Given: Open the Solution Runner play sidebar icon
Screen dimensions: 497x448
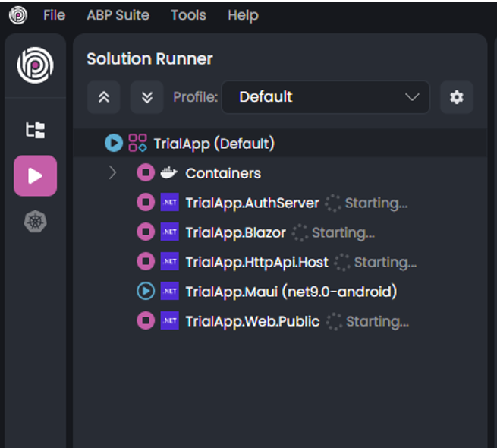Looking at the screenshot, I should pos(35,176).
